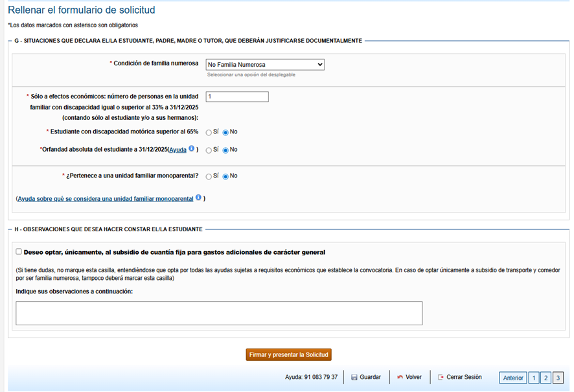
Task: Select No for Orfandad absoluta del estudiante
Action: (225, 150)
